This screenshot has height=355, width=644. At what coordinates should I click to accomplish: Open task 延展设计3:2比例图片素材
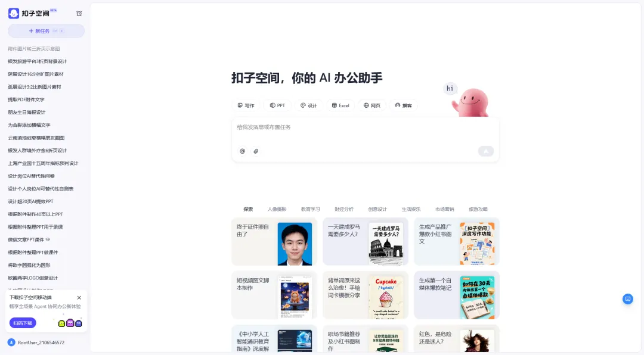[35, 86]
